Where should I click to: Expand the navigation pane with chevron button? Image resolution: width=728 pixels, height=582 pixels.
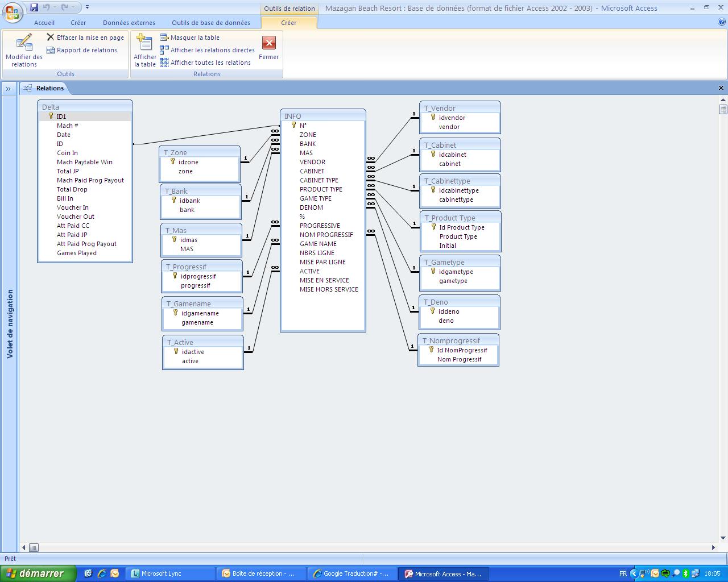click(9, 89)
